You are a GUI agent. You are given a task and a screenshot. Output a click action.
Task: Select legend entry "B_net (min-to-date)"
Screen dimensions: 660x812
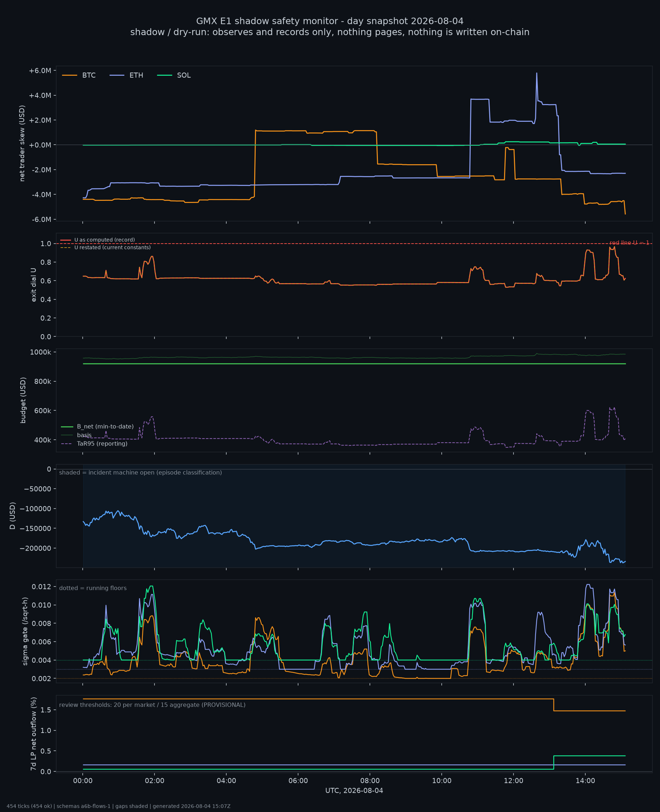pyautogui.click(x=105, y=427)
